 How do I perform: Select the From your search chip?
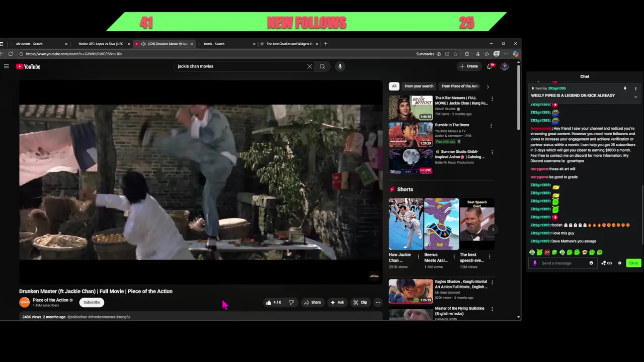point(419,86)
